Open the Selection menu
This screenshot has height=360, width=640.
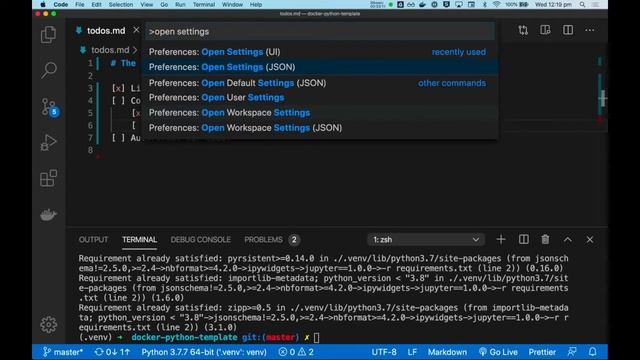pos(121,4)
